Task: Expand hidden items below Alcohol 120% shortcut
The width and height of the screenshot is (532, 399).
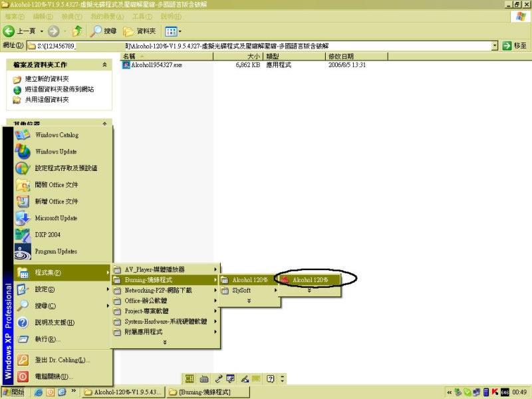Action: pyautogui.click(x=309, y=291)
